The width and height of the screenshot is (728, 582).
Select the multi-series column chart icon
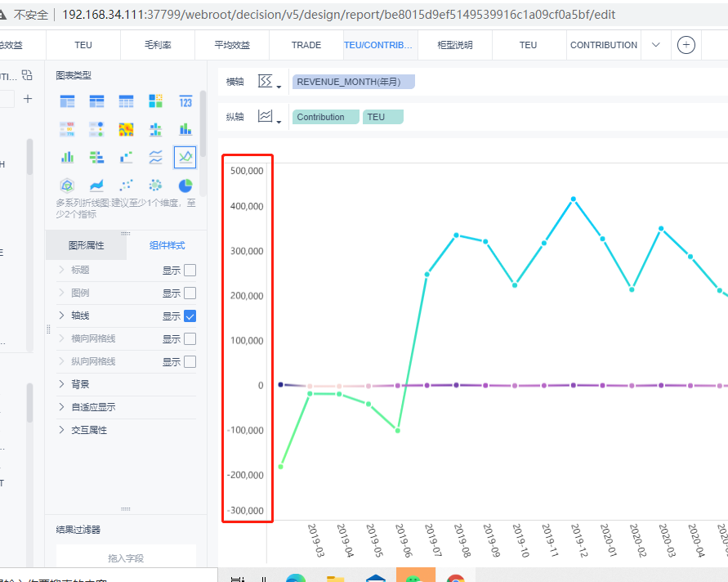[67, 158]
